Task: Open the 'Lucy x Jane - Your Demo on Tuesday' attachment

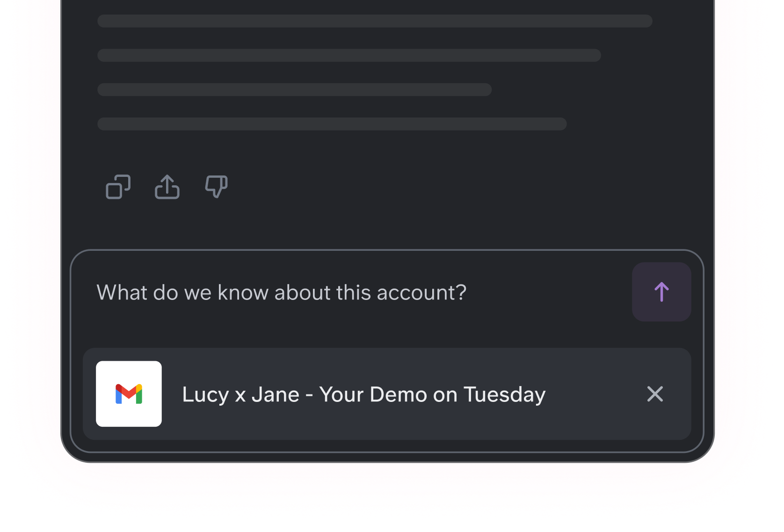Action: click(x=363, y=394)
